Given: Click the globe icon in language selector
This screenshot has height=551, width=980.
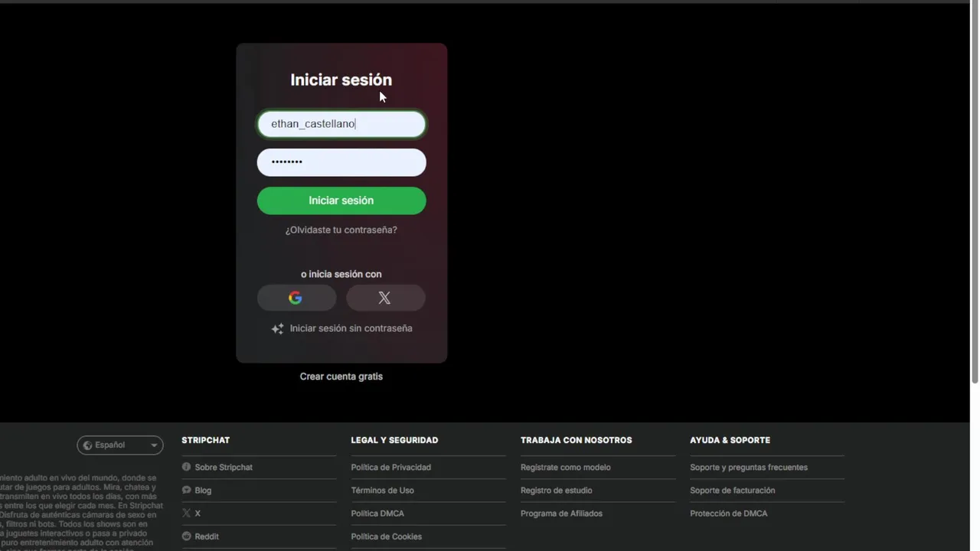Looking at the screenshot, I should (88, 445).
